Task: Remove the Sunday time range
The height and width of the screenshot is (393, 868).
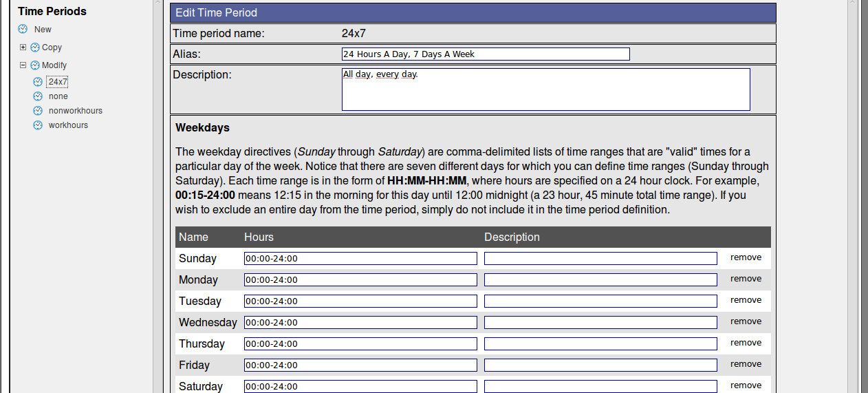Action: (x=746, y=257)
